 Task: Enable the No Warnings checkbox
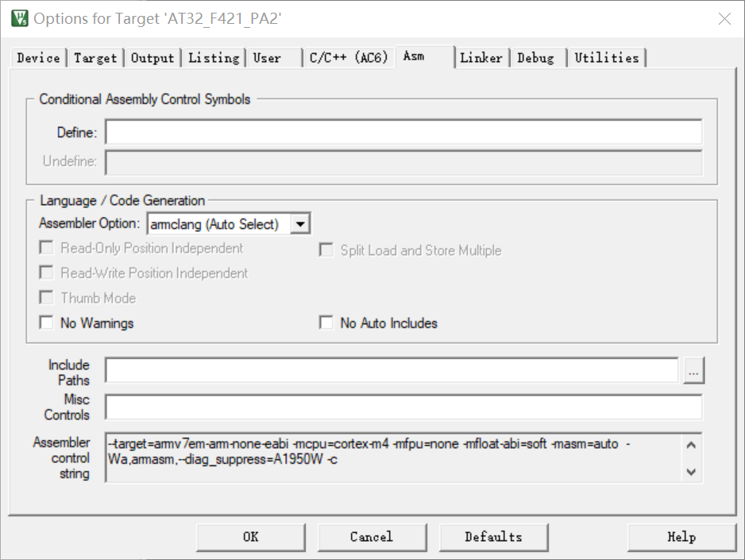click(46, 322)
